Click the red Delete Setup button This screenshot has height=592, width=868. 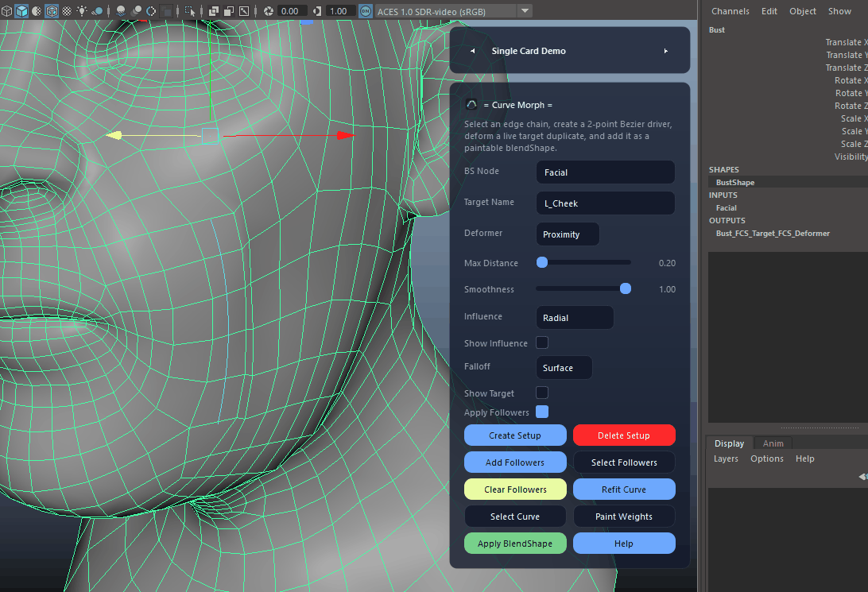624,435
